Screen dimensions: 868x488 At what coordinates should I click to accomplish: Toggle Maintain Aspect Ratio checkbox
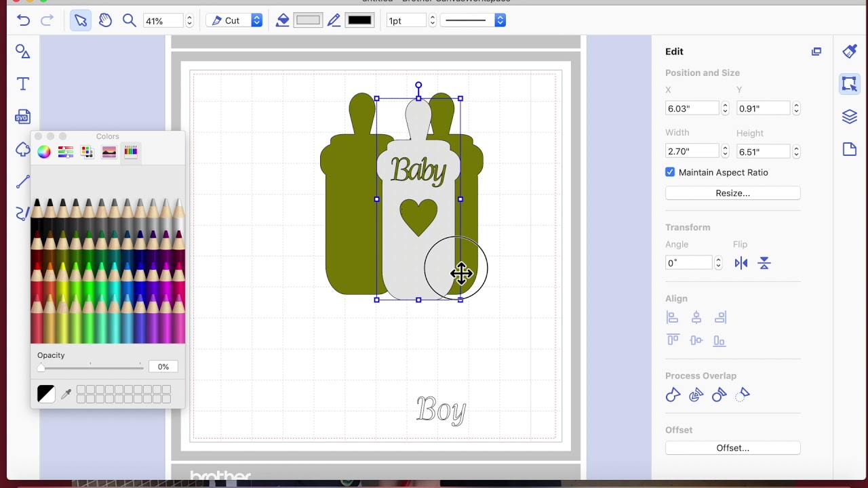[x=670, y=172]
